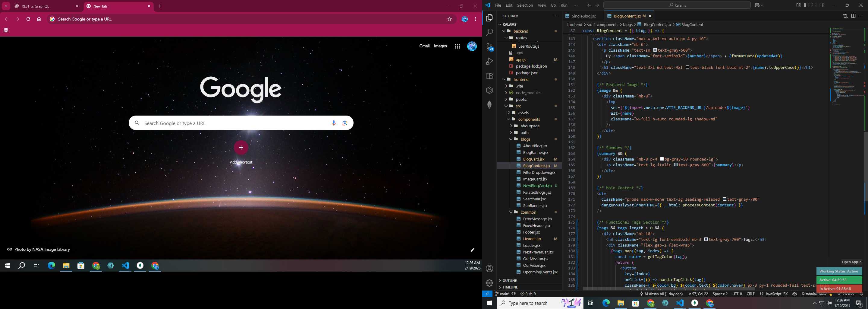Image resolution: width=868 pixels, height=309 pixels.
Task: Open the File menu in VS Code
Action: point(498,5)
